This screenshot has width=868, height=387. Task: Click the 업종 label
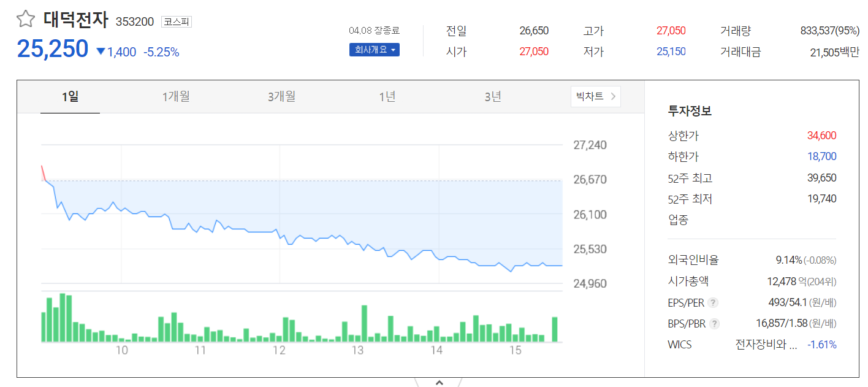click(x=679, y=220)
